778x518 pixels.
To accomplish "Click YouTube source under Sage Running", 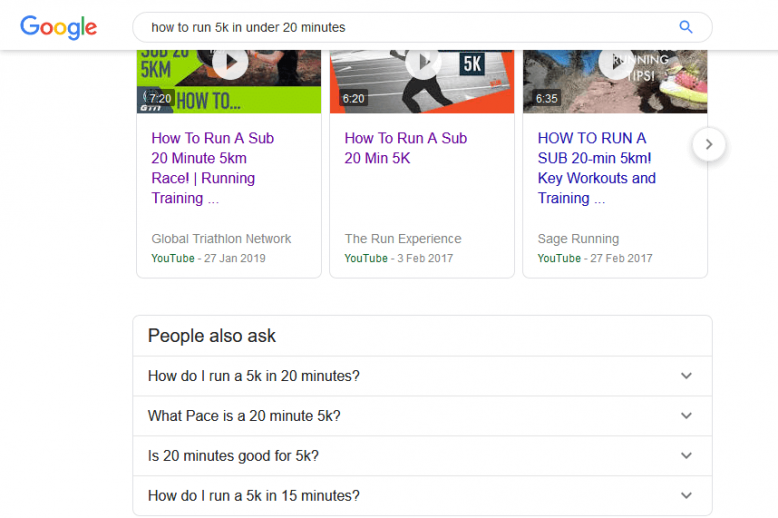I will pyautogui.click(x=558, y=258).
